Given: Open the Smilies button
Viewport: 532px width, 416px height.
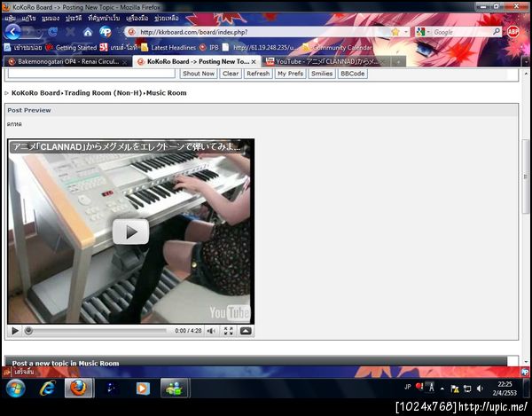Looking at the screenshot, I should [x=322, y=74].
